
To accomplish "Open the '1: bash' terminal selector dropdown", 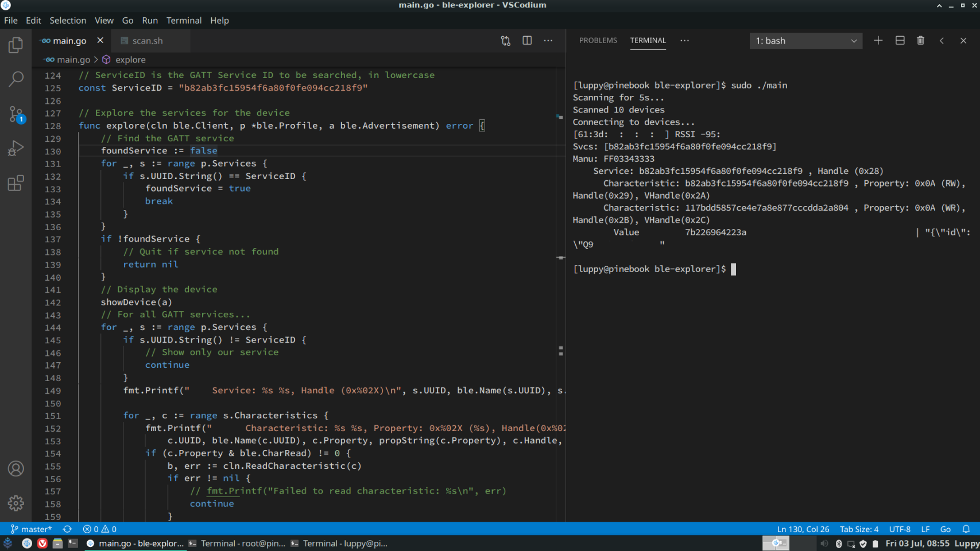I will tap(805, 41).
